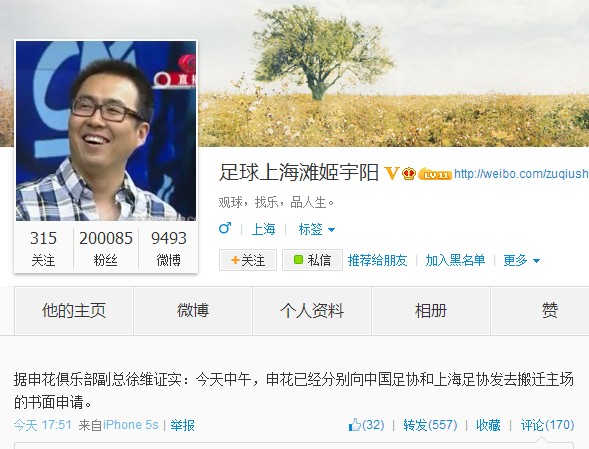Click the male gender symbol icon
Image resolution: width=589 pixels, height=449 pixels.
[x=225, y=228]
